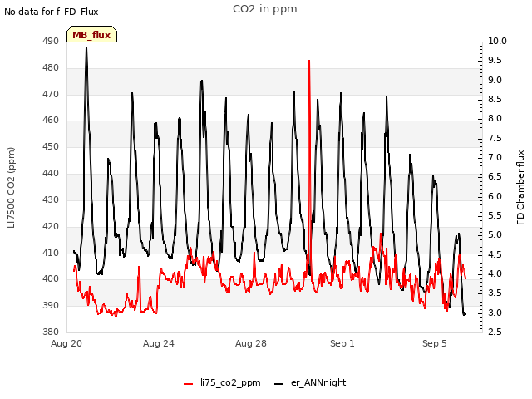This screenshot has width=532, height=399.
Task: Click the 480 left axis value
Action: click(51, 68)
